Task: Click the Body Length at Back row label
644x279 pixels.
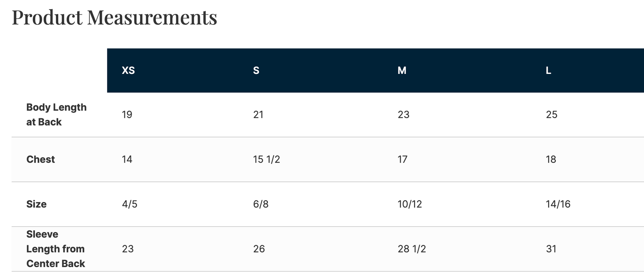Action: click(x=56, y=115)
